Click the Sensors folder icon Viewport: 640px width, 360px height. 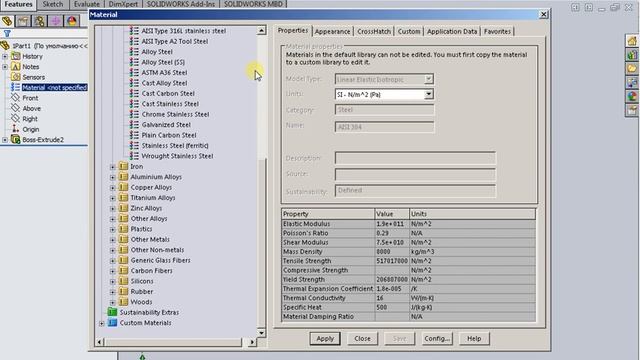(x=16, y=77)
